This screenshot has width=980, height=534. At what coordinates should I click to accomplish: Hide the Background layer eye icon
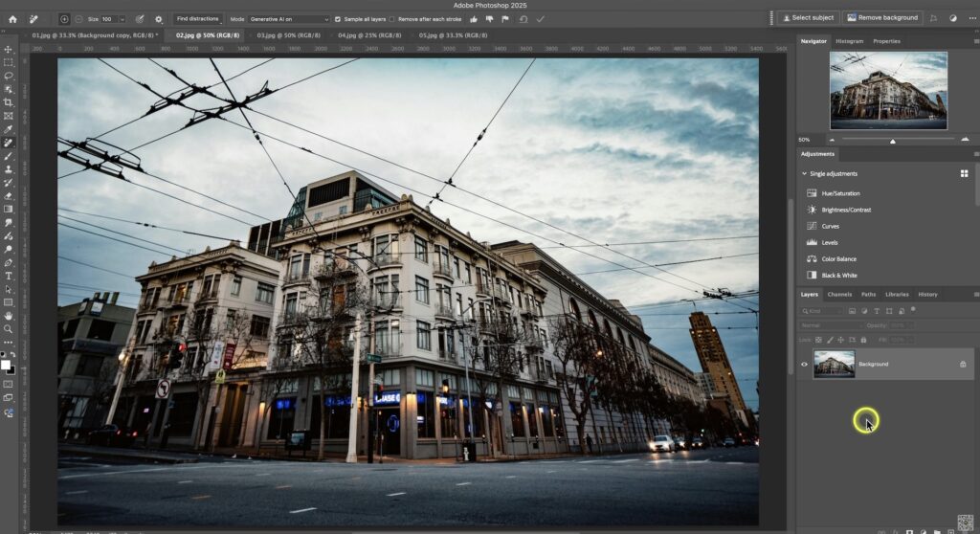804,364
